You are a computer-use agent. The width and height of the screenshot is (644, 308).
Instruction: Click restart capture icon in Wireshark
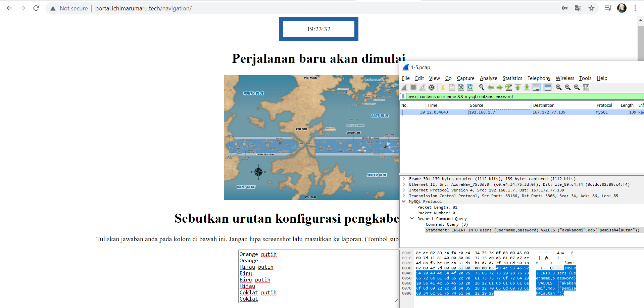[x=423, y=87]
